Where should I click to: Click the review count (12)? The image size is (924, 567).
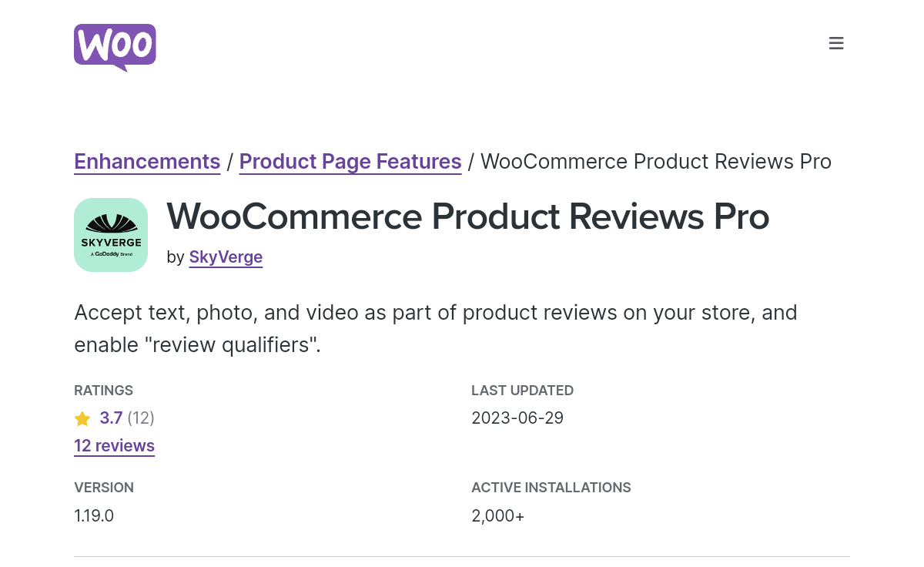click(141, 418)
